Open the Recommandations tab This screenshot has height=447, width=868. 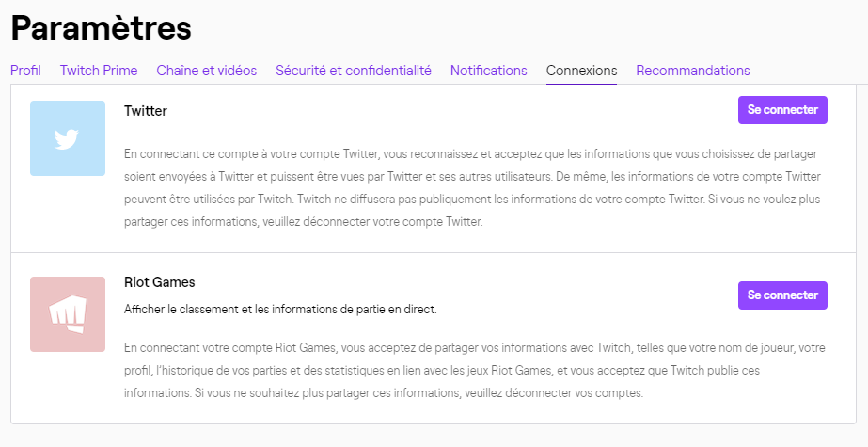pyautogui.click(x=692, y=71)
